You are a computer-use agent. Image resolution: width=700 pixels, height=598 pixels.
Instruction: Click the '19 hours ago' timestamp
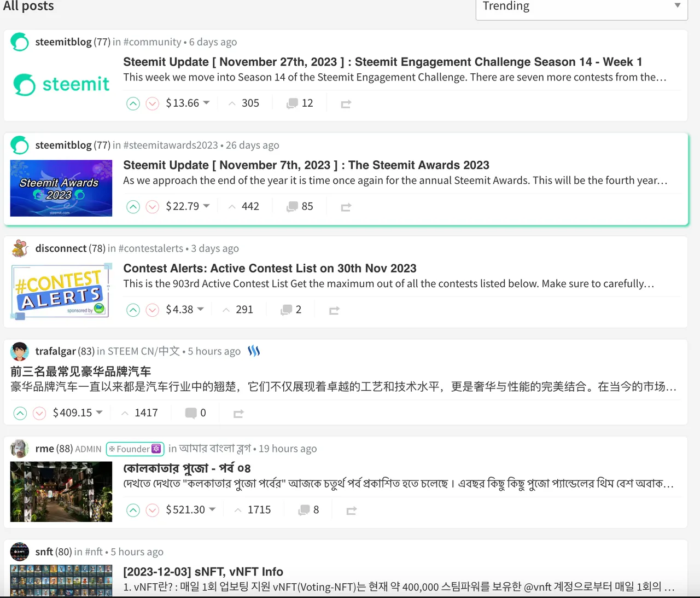(288, 449)
